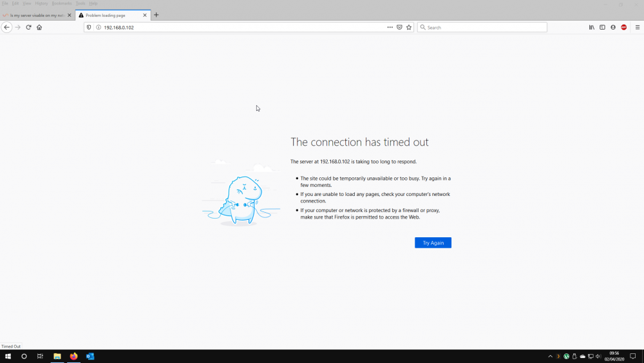The height and width of the screenshot is (363, 644).
Task: Open the volume speaker tray icon
Action: point(598,357)
